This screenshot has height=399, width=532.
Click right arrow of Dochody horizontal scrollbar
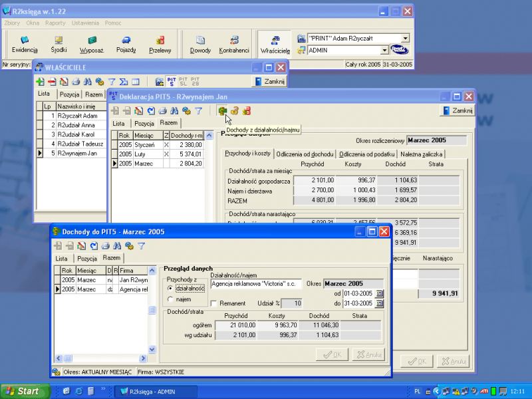click(x=143, y=358)
